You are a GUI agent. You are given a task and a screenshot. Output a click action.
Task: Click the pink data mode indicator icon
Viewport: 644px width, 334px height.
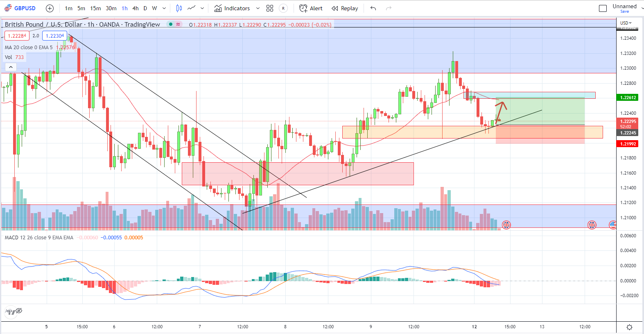(178, 25)
